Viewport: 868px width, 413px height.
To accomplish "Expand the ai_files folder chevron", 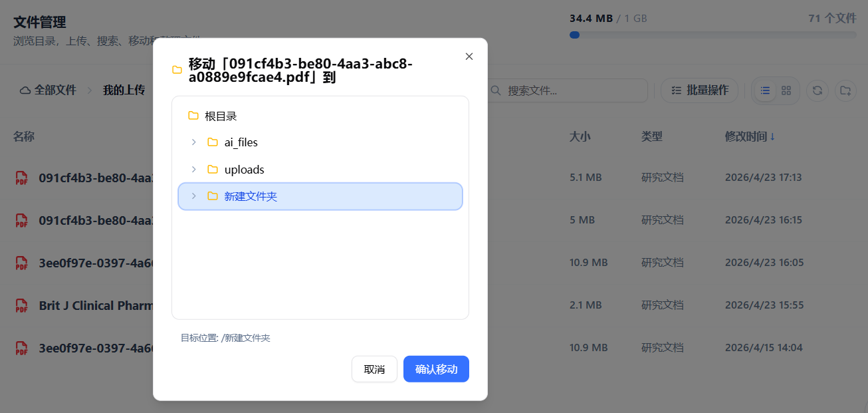I will pyautogui.click(x=193, y=142).
